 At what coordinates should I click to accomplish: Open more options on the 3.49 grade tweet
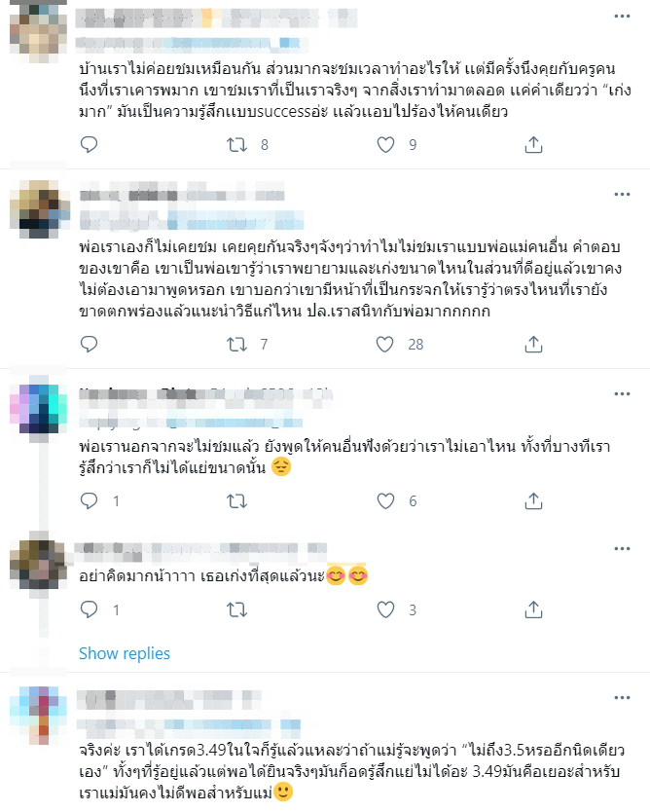(622, 697)
